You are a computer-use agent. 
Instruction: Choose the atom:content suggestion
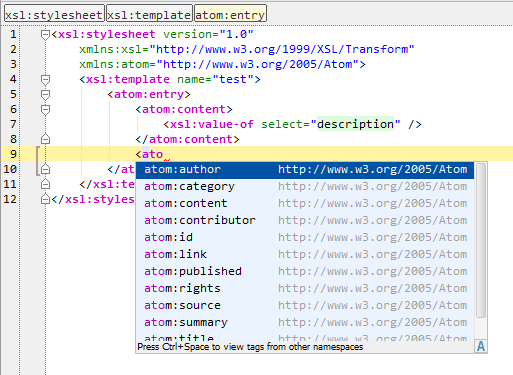[305, 204]
